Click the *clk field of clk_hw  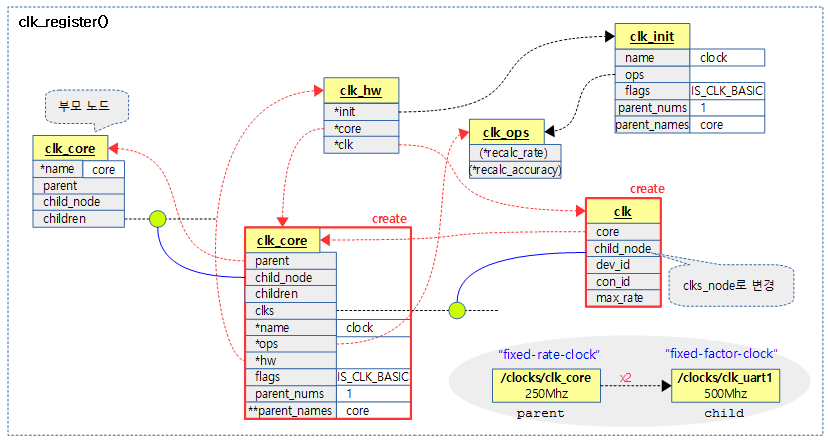coord(361,145)
